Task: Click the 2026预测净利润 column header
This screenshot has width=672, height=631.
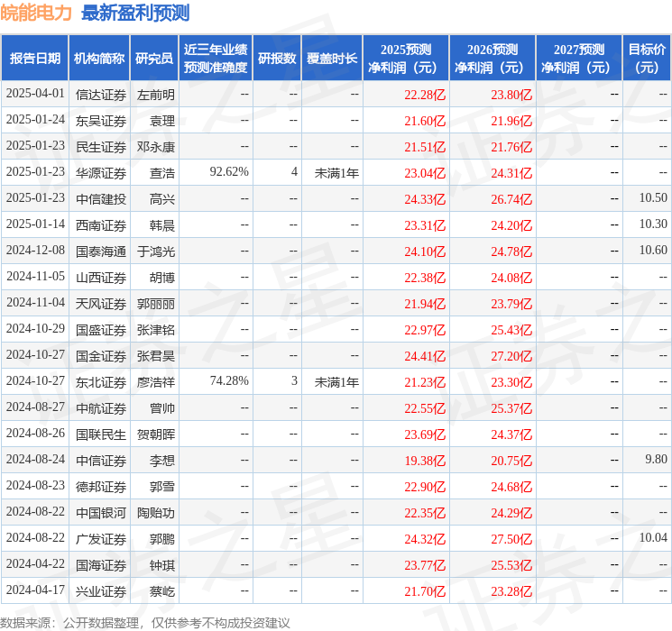Action: tap(492, 59)
